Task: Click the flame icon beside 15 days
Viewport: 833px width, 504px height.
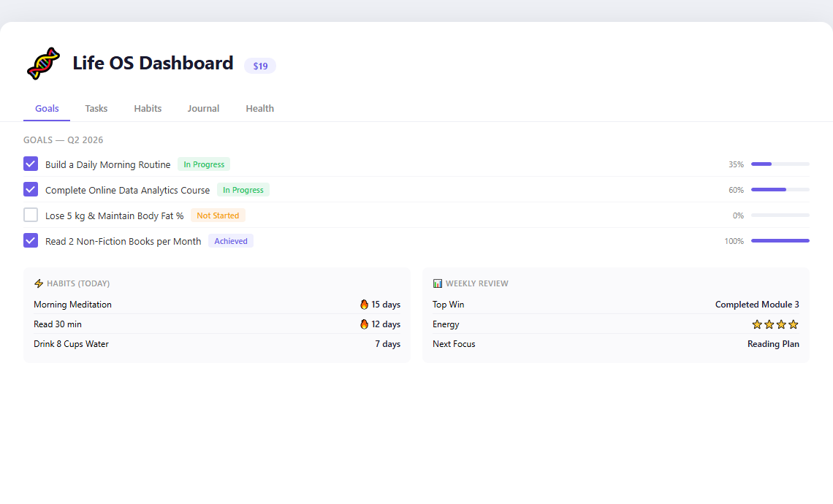Action: [364, 305]
